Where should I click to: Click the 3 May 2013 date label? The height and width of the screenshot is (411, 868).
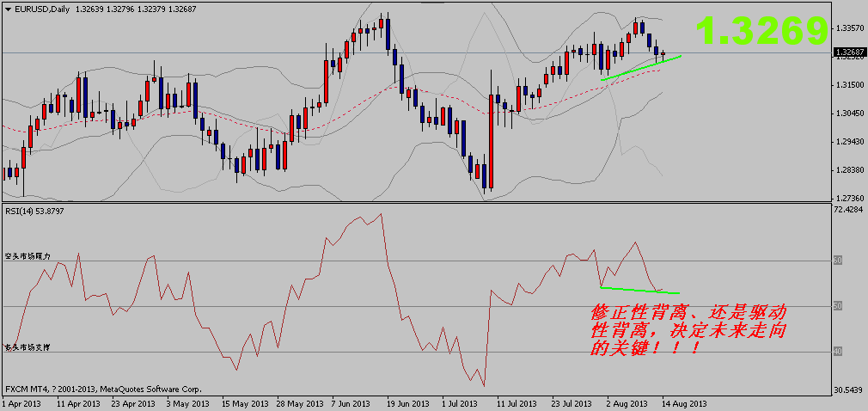click(189, 403)
